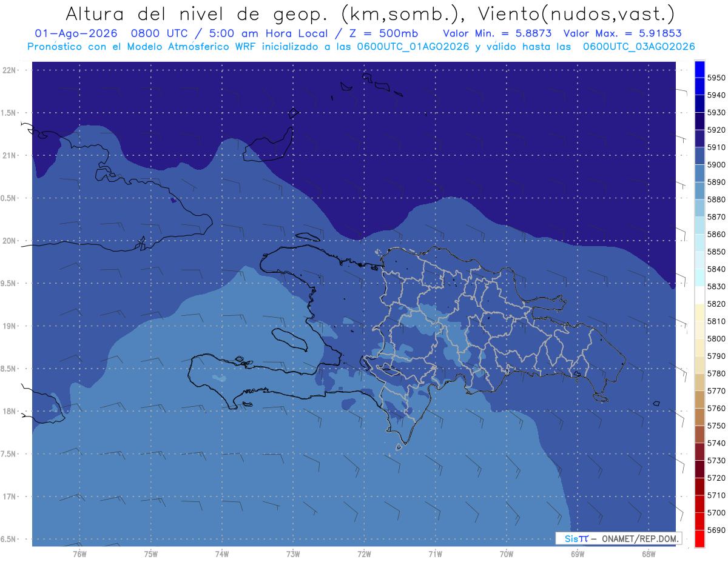The image size is (728, 562).
Task: Click the '75W' longitude label
Action: pyautogui.click(x=151, y=554)
